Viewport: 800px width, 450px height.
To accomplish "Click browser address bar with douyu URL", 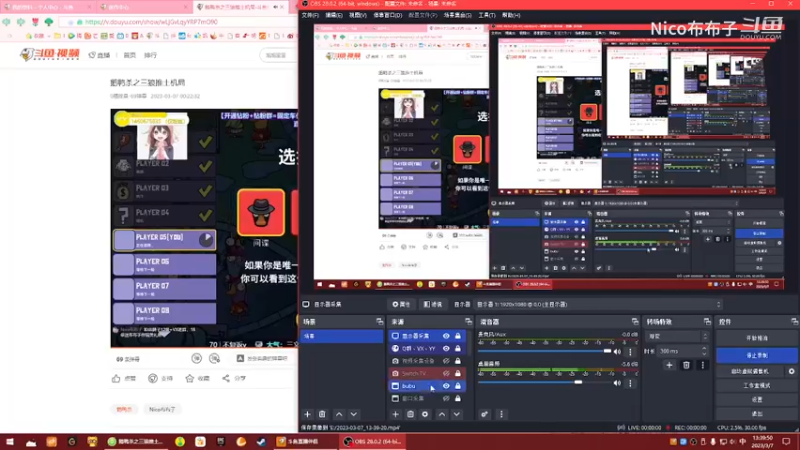I will pos(176,22).
